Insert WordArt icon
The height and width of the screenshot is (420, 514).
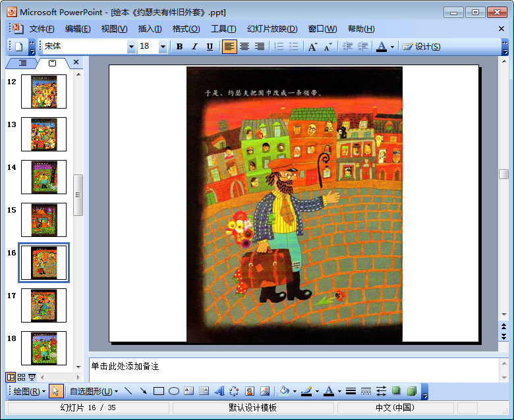pyautogui.click(x=219, y=391)
